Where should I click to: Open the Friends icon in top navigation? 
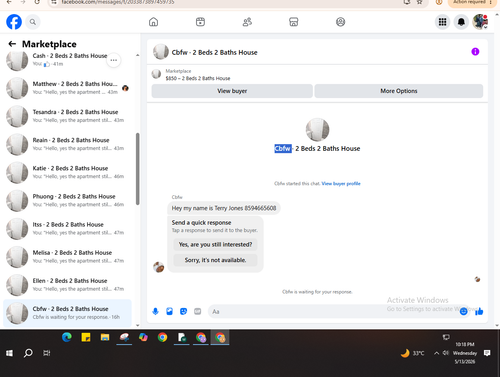(x=247, y=22)
